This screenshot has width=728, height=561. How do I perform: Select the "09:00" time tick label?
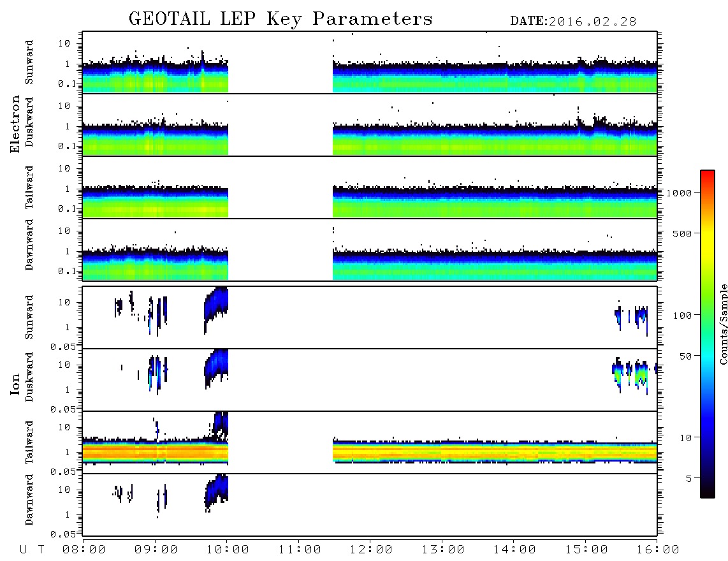pos(156,550)
